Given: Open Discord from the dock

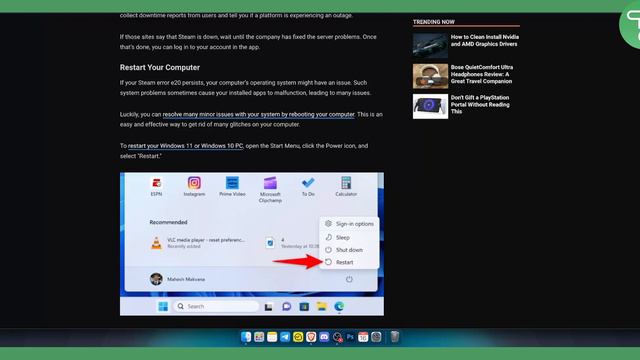Looking at the screenshot, I should click(x=324, y=337).
